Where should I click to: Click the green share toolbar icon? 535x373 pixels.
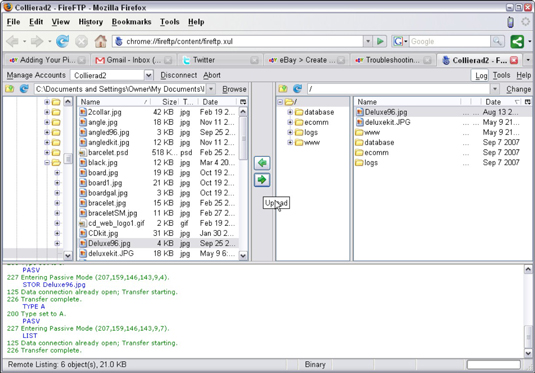point(517,42)
